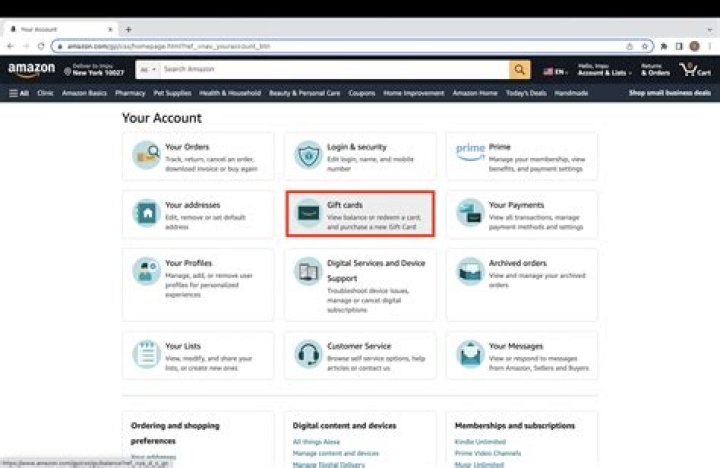The image size is (720, 468).
Task: Click the Your Lists icon
Action: (146, 354)
